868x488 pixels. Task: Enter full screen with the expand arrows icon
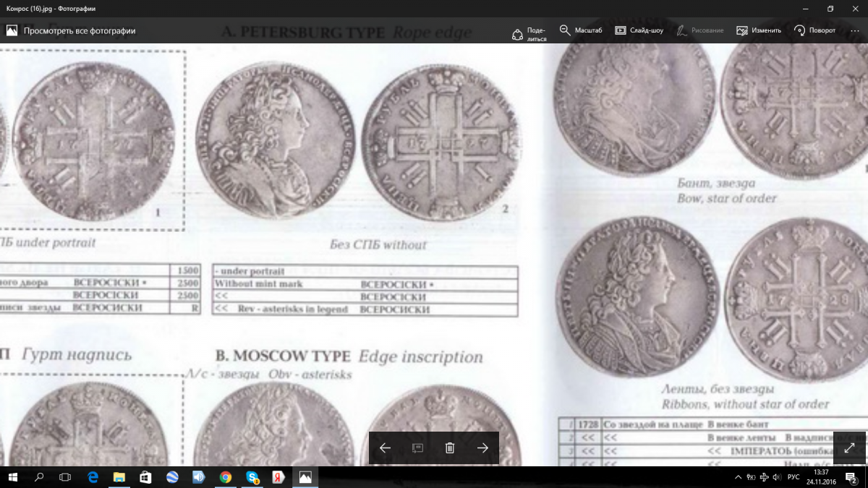coord(850,448)
